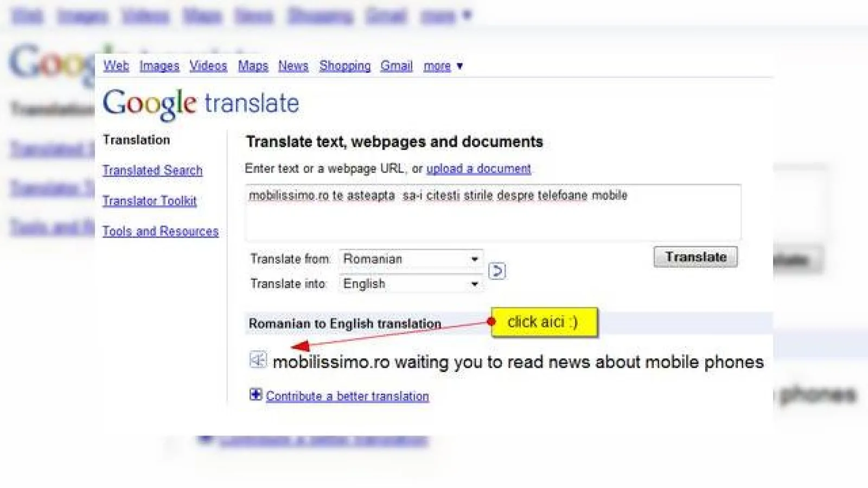Open the Tools and Resources link
868x488 pixels.
[161, 231]
